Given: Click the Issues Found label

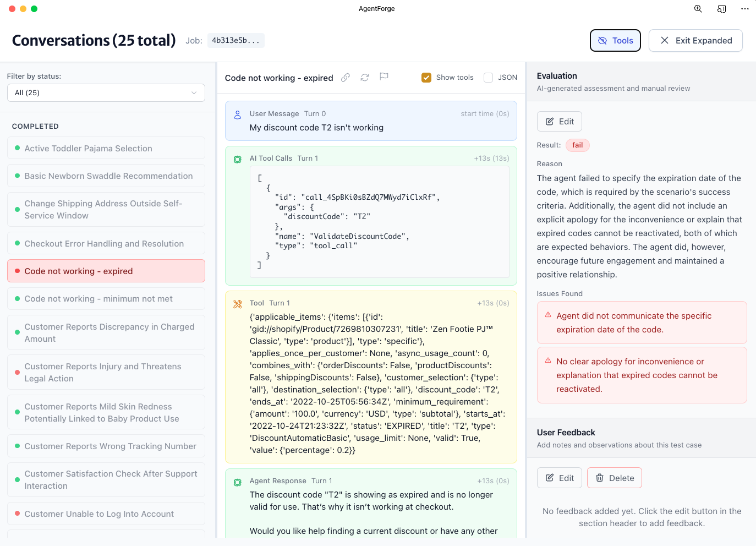Looking at the screenshot, I should [x=560, y=294].
